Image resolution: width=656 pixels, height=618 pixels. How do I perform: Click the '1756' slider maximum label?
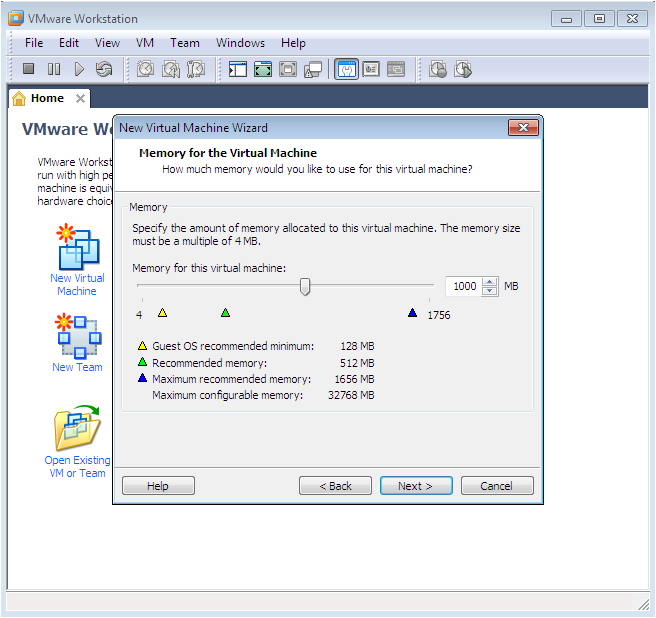[x=438, y=315]
